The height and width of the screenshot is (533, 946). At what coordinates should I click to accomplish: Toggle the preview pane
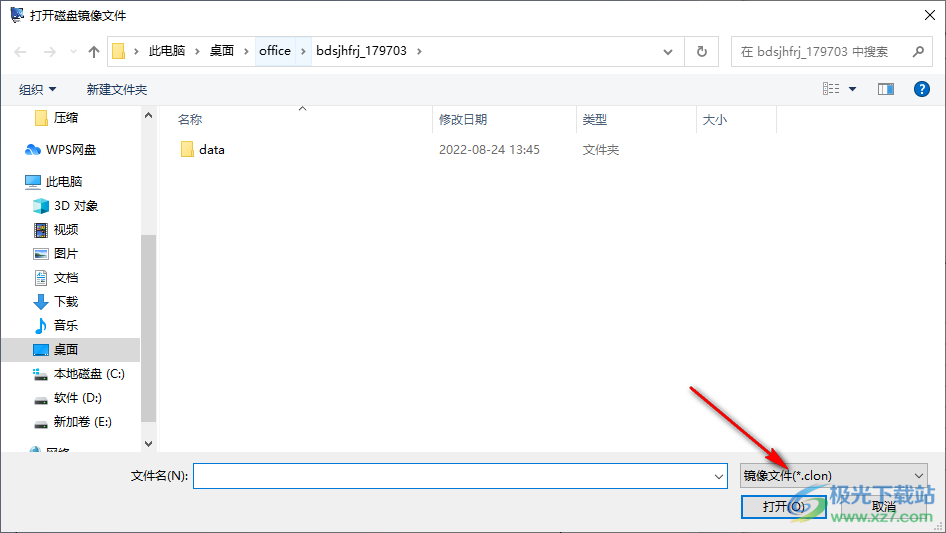(886, 89)
